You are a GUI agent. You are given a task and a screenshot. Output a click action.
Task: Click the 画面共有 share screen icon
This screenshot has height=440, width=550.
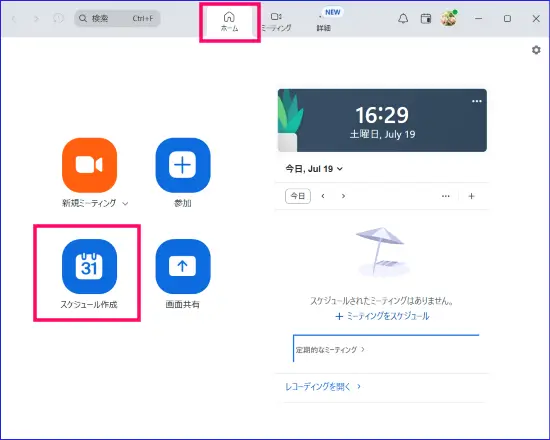pos(183,266)
